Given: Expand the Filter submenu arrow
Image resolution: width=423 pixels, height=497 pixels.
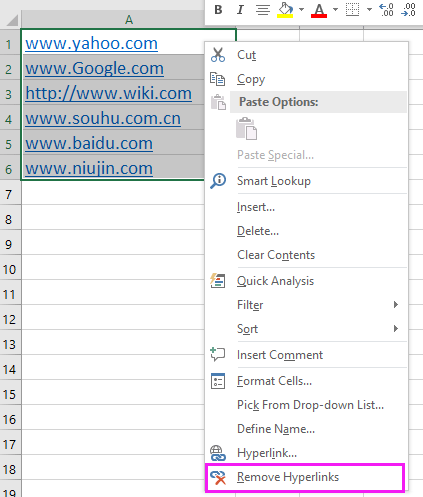Looking at the screenshot, I should click(x=396, y=304).
